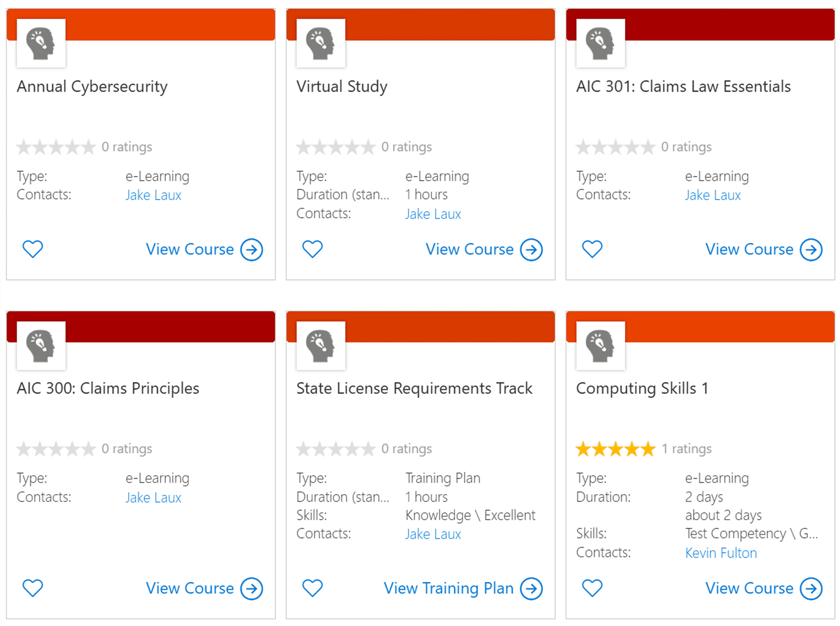The image size is (840, 626).
Task: Toggle favorite heart on Virtual Study card
Action: point(312,249)
